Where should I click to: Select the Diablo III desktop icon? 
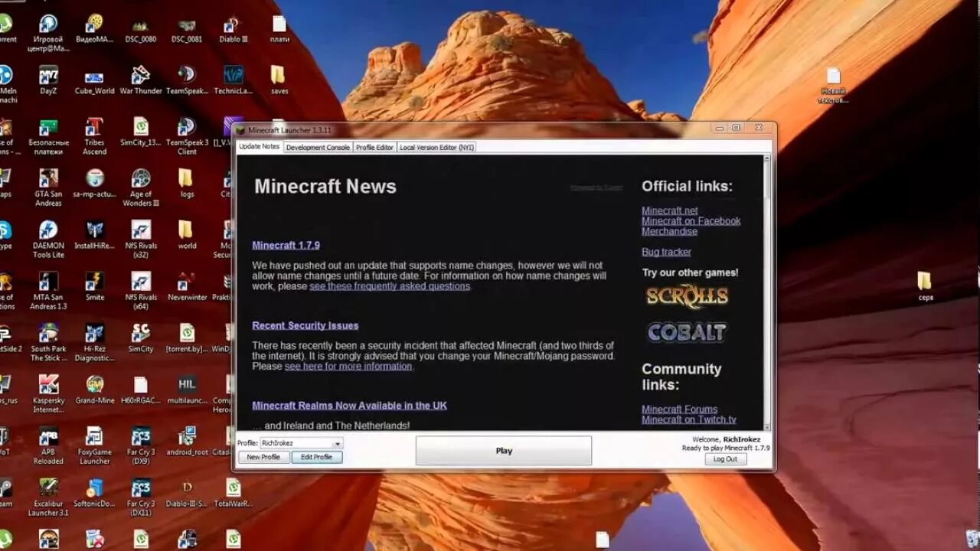(233, 29)
